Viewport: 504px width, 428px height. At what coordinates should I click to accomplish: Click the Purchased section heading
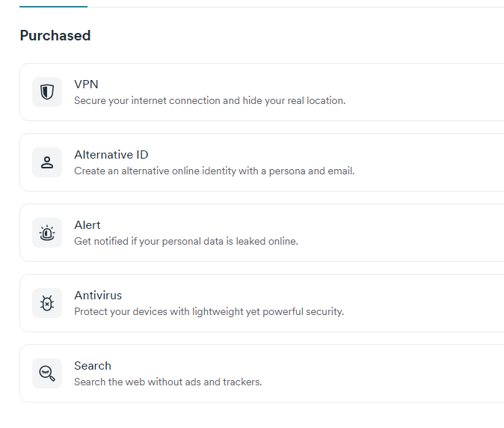point(55,35)
